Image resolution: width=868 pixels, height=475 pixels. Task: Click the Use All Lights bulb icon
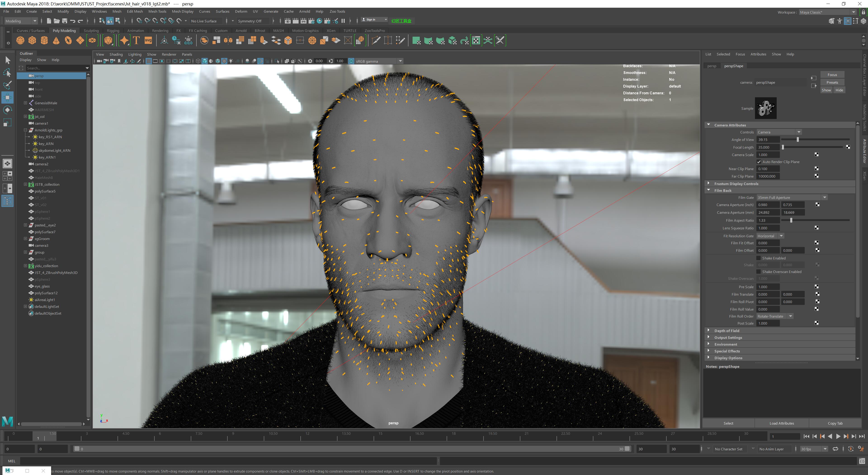[231, 61]
